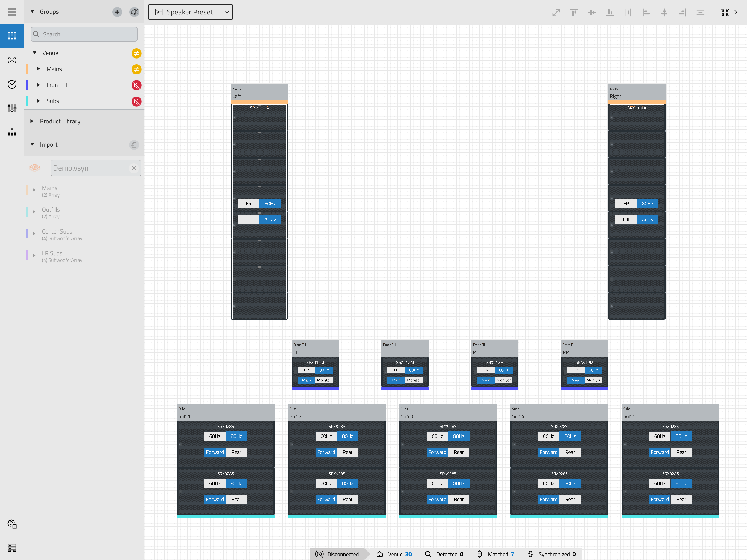This screenshot has width=747, height=560.
Task: Unmute the Front Fill group
Action: (136, 85)
